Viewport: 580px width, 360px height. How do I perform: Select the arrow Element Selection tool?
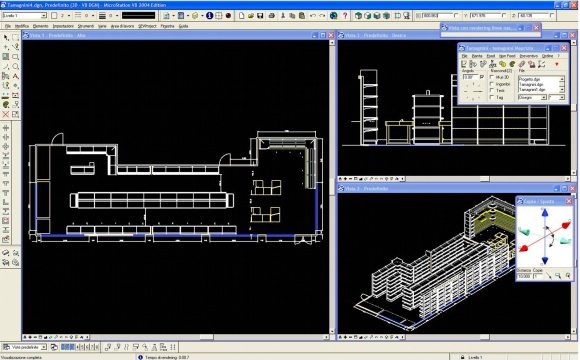point(6,37)
